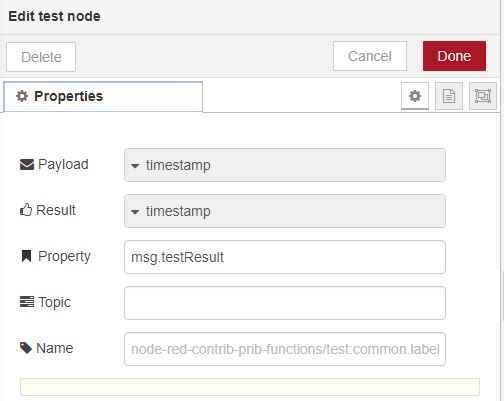Open Payload timestamp type selector
The image size is (504, 401).
click(285, 165)
